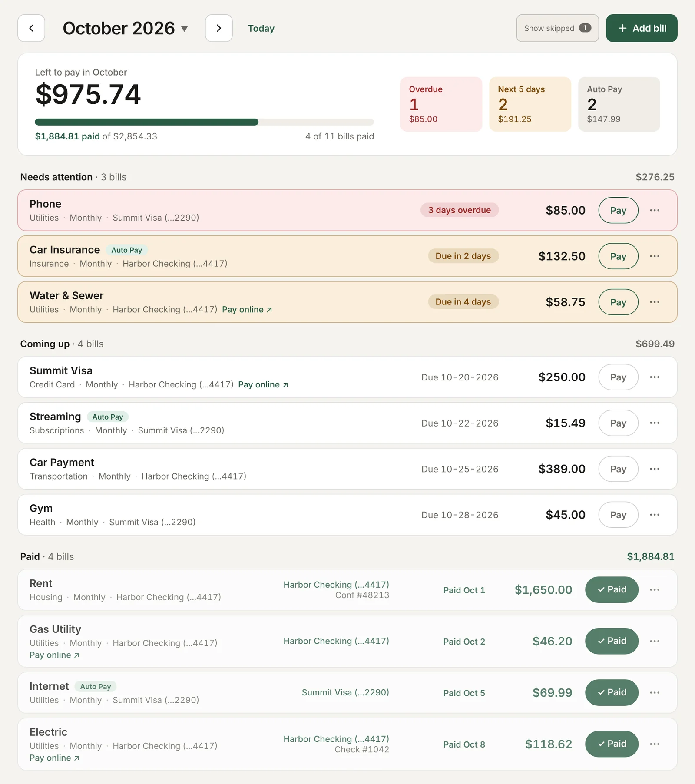Click the 3 days overdue badge
This screenshot has width=695, height=784.
460,210
